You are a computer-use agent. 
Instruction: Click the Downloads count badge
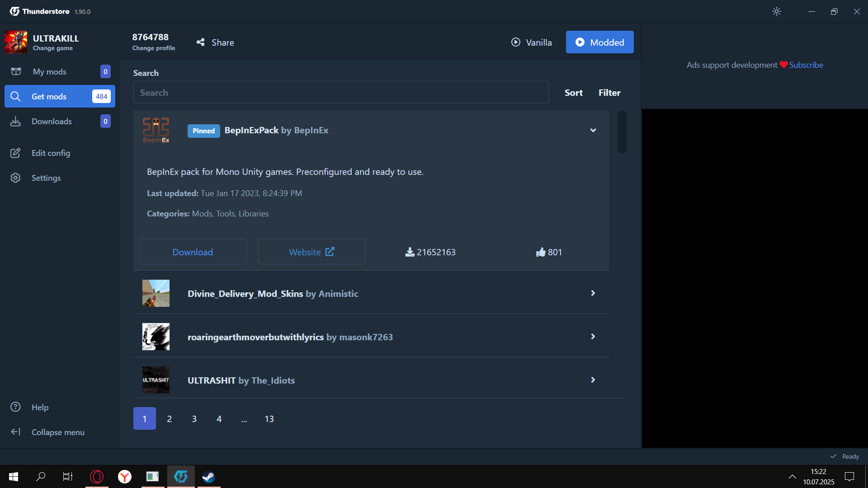(x=105, y=121)
